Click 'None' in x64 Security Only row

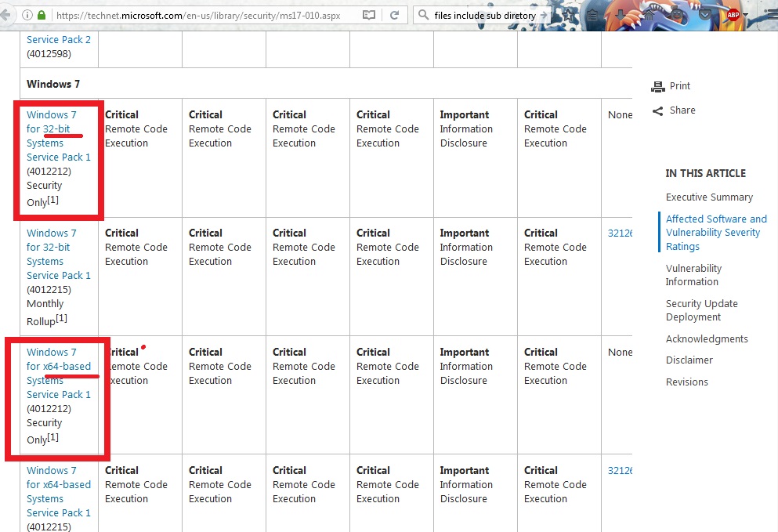(x=621, y=352)
